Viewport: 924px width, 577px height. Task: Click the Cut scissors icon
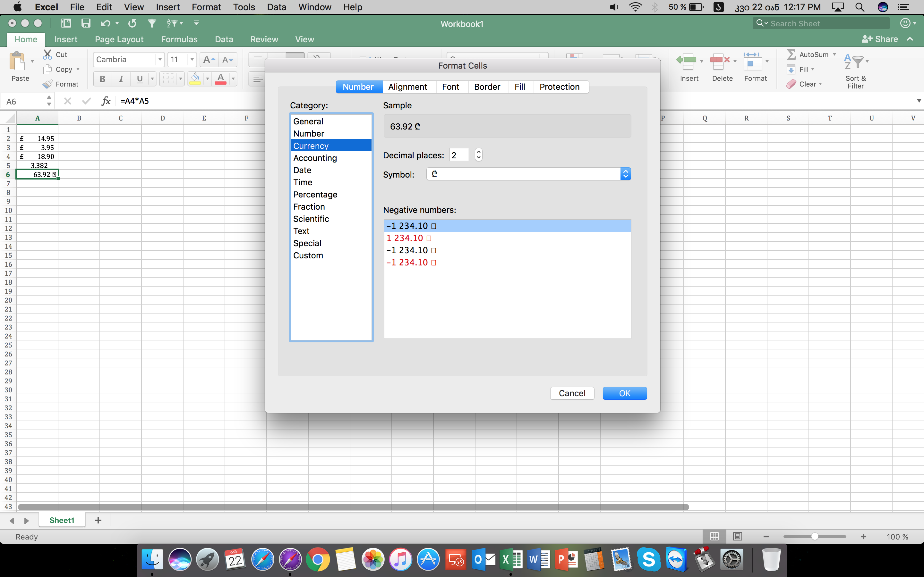coord(47,54)
